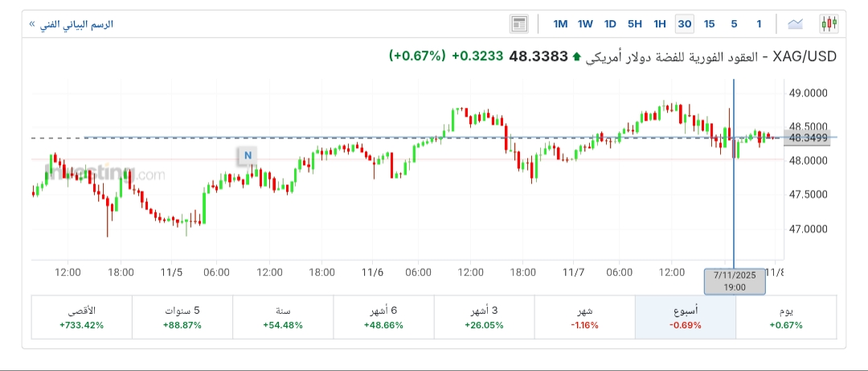This screenshot has width=868, height=371.
Task: Switch to the أسبوع period tab
Action: (685, 317)
